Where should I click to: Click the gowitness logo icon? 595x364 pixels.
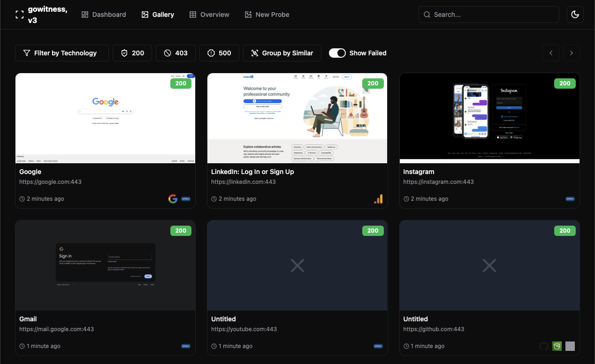click(19, 15)
